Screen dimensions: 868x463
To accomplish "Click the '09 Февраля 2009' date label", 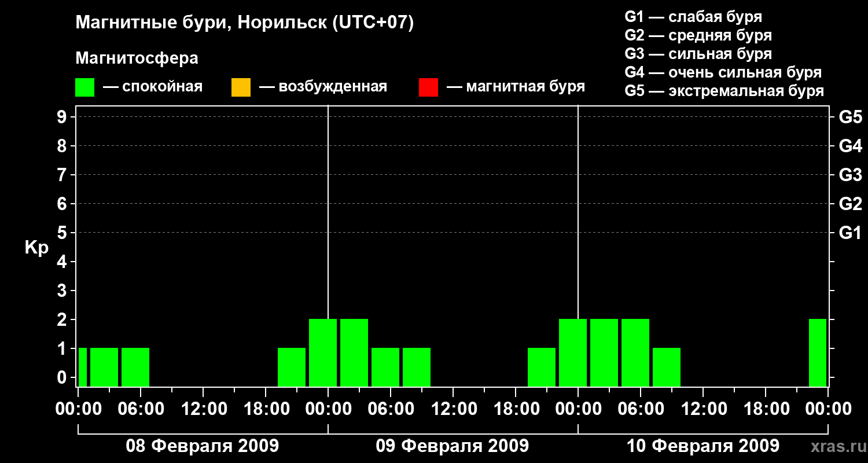I will point(453,446).
